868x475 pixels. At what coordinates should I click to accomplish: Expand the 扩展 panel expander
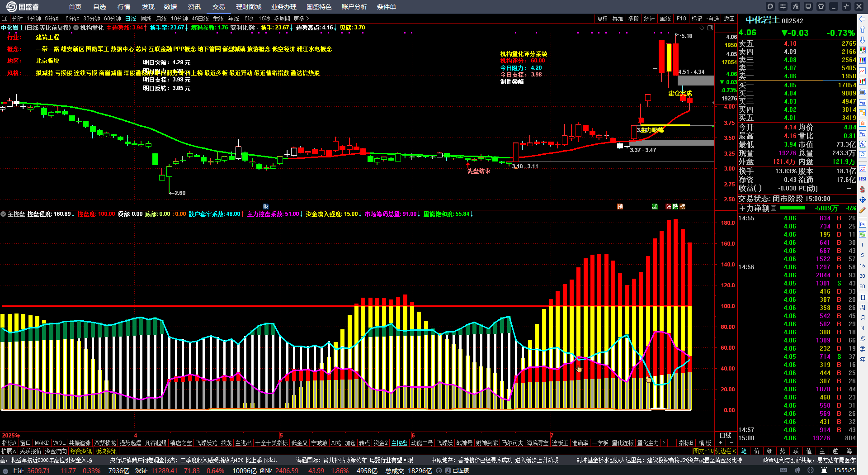click(9, 451)
